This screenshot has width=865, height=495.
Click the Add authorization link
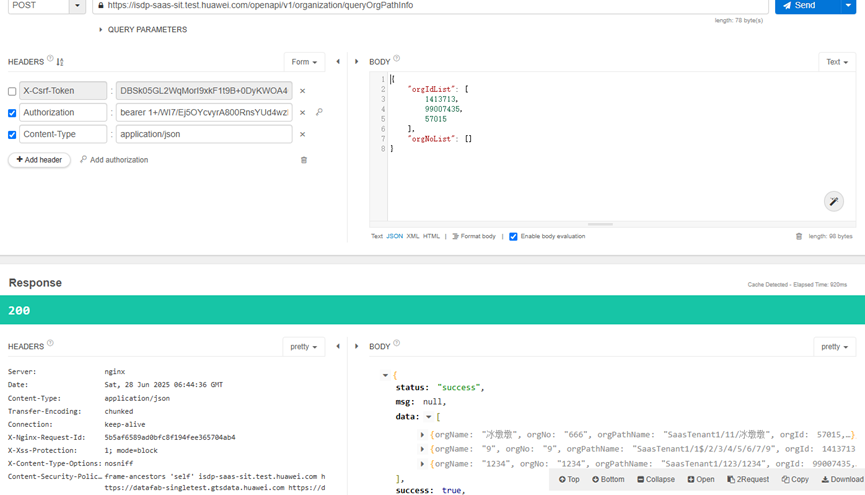[x=114, y=160]
